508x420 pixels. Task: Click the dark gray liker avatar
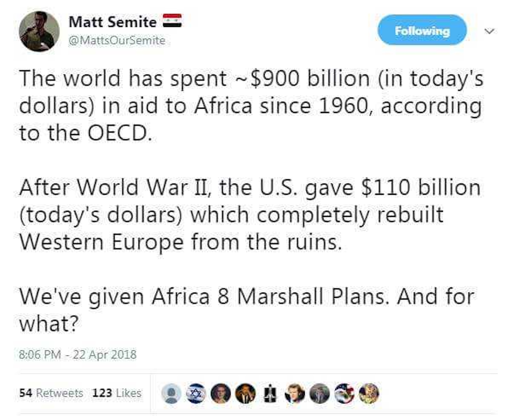[320, 393]
